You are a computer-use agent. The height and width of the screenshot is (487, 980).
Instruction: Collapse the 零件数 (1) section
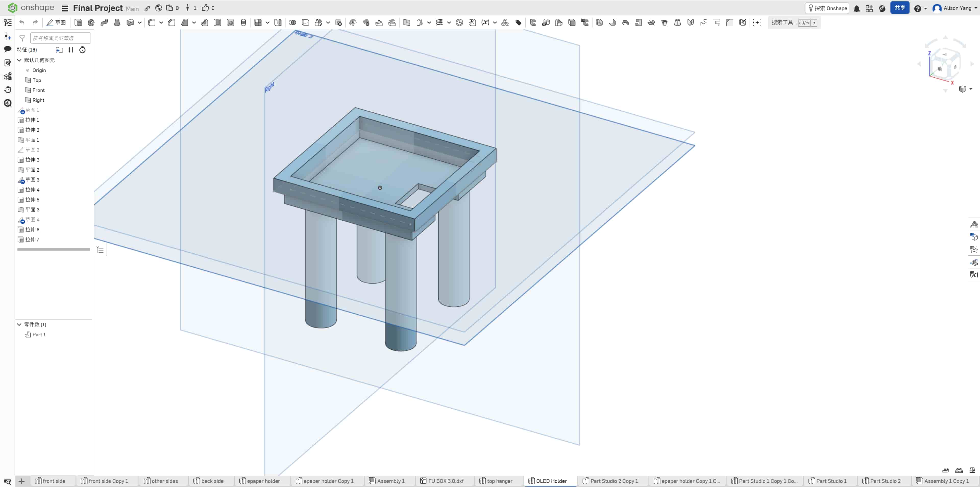tap(19, 324)
